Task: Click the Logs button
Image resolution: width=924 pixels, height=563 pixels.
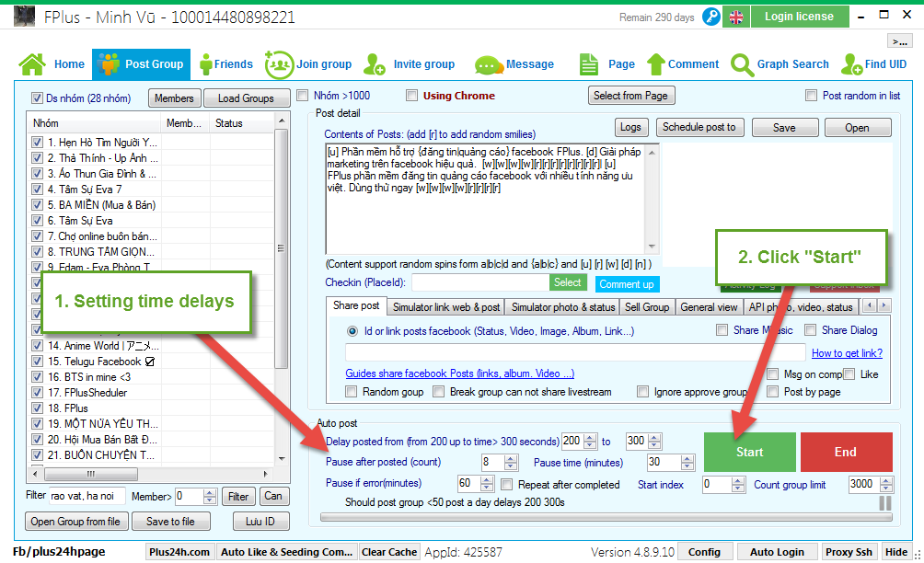Action: pos(630,127)
